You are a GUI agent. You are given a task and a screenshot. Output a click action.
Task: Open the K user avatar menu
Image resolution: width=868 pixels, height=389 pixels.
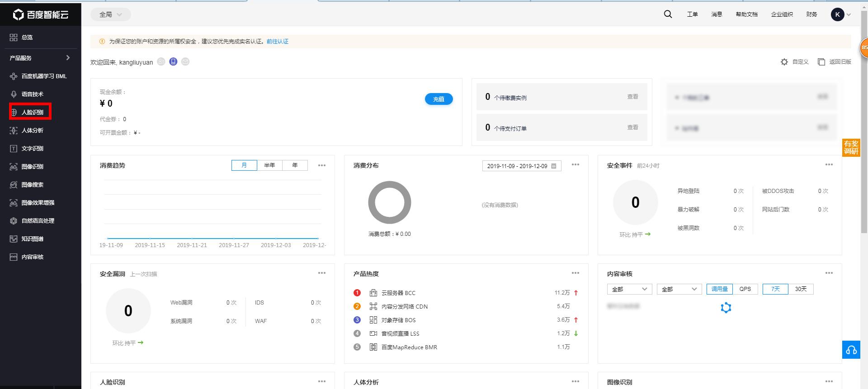pos(841,14)
